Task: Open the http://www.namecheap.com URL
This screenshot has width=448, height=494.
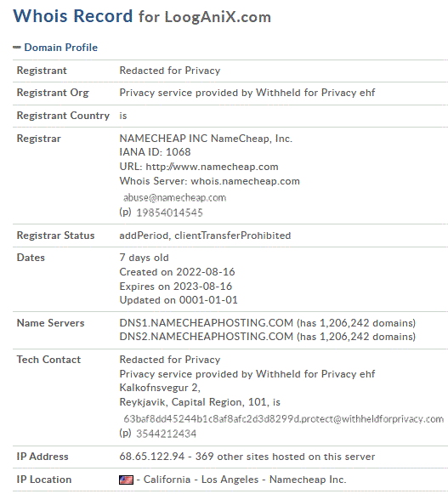Action: pyautogui.click(x=212, y=167)
